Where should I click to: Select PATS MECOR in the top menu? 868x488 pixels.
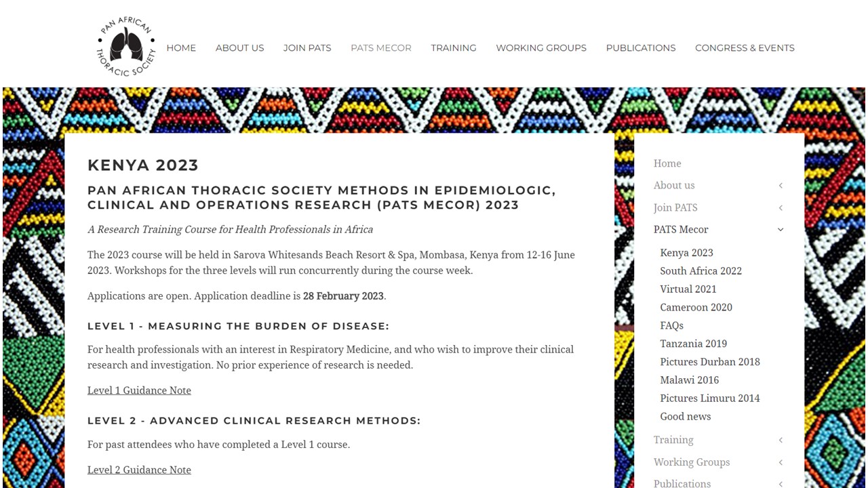click(x=380, y=48)
